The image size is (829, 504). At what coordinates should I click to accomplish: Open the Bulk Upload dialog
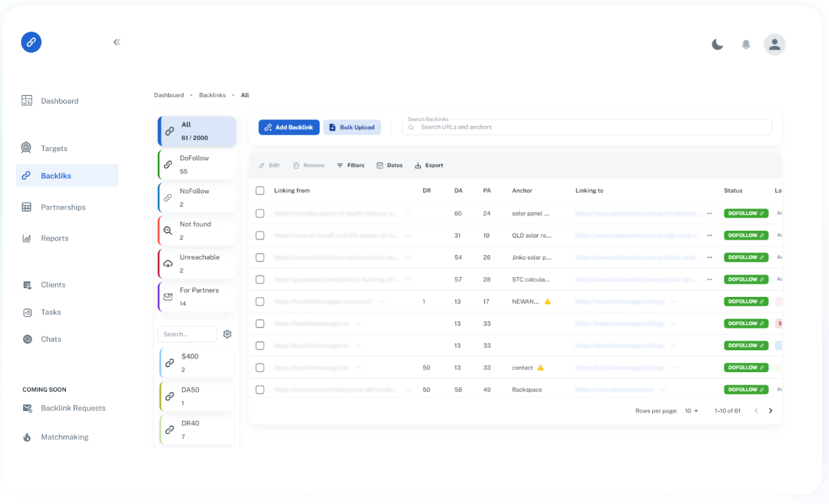coord(352,127)
